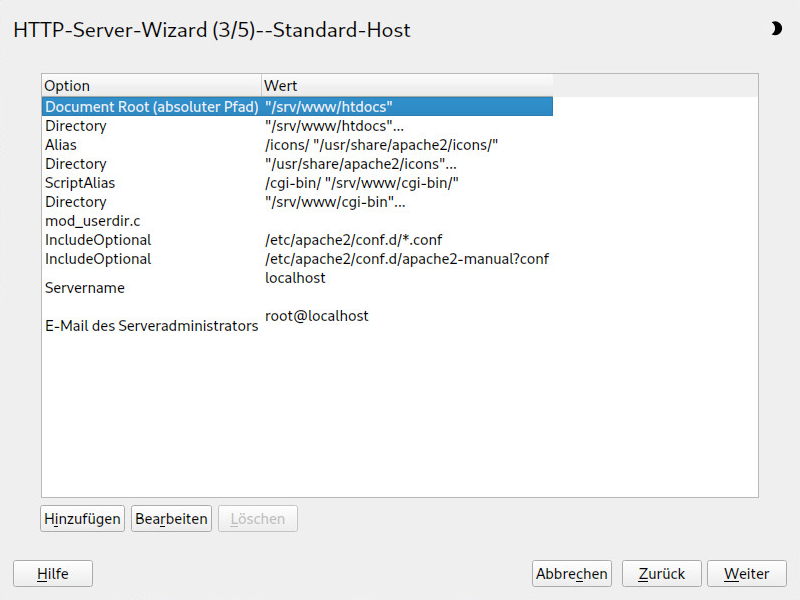
Task: Select the ScriptAlias cgi-bin row
Action: coord(297,183)
